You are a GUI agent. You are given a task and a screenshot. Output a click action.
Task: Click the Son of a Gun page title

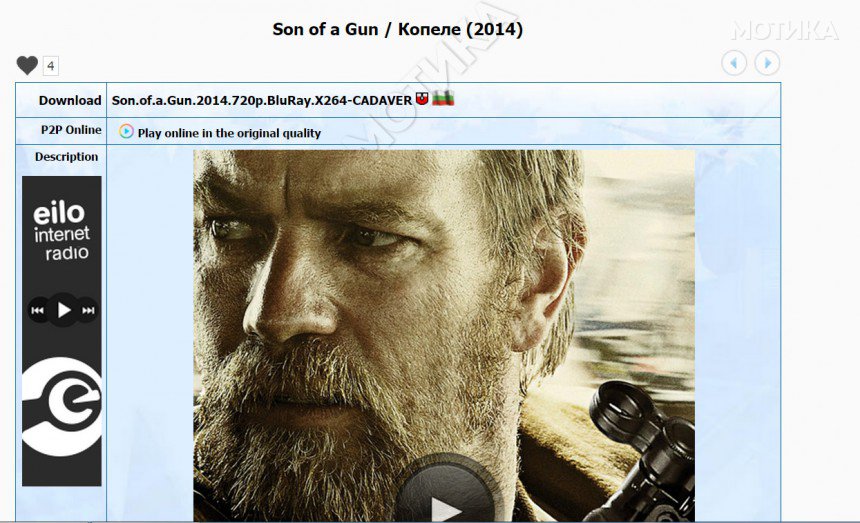point(398,29)
